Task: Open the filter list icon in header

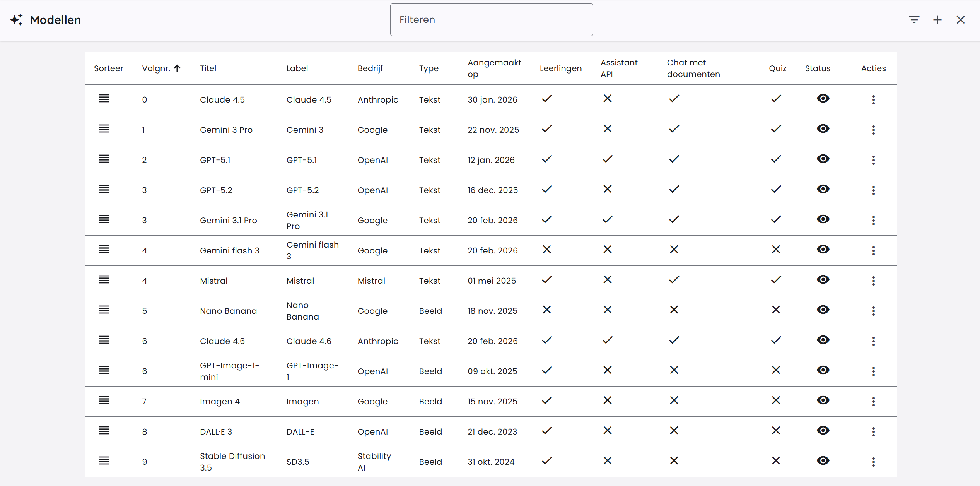Action: (x=914, y=20)
